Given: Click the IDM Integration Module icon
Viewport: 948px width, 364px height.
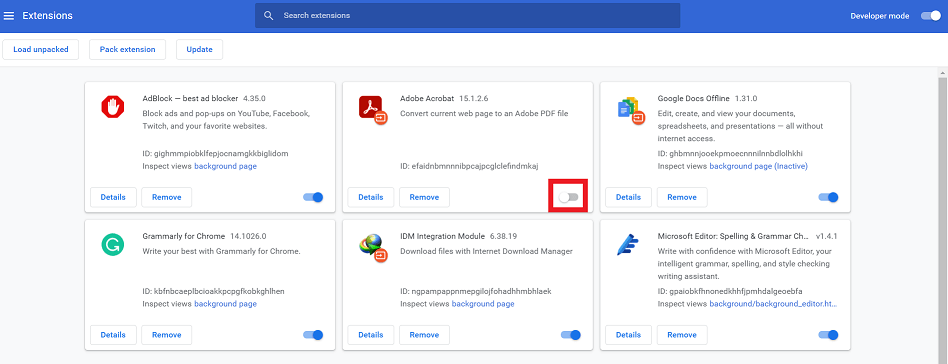Looking at the screenshot, I should pyautogui.click(x=372, y=247).
